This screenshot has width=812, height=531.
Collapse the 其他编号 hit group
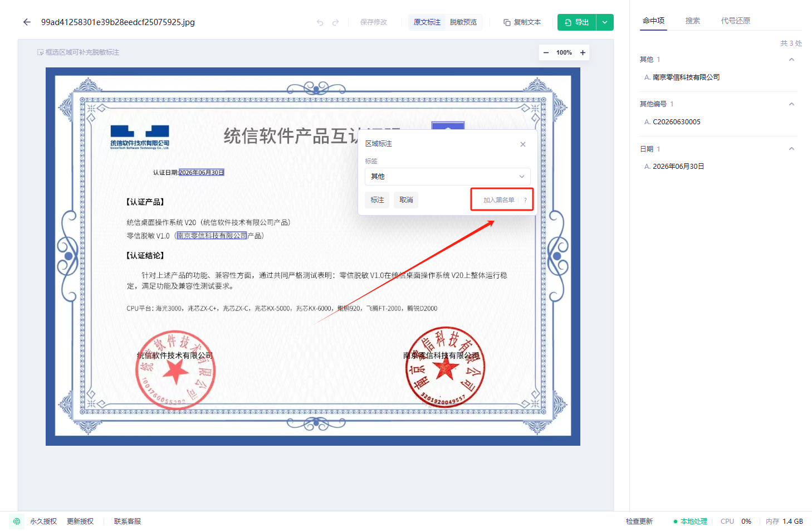791,104
